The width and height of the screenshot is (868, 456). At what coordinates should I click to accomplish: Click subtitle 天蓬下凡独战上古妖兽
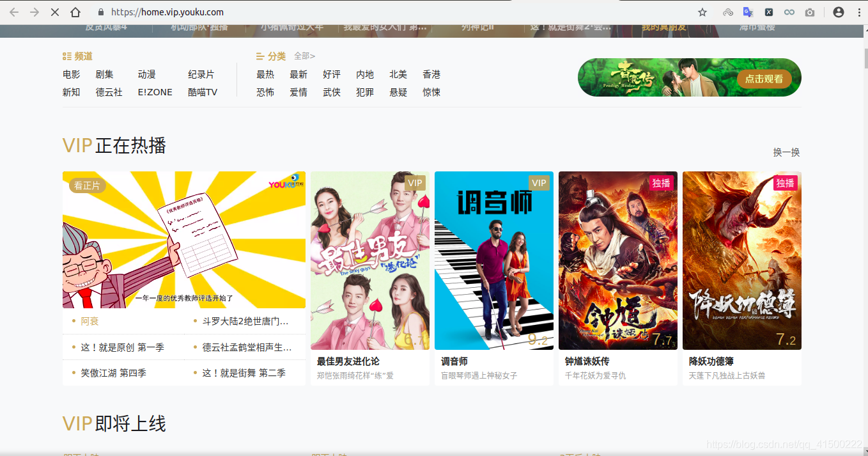coord(727,376)
